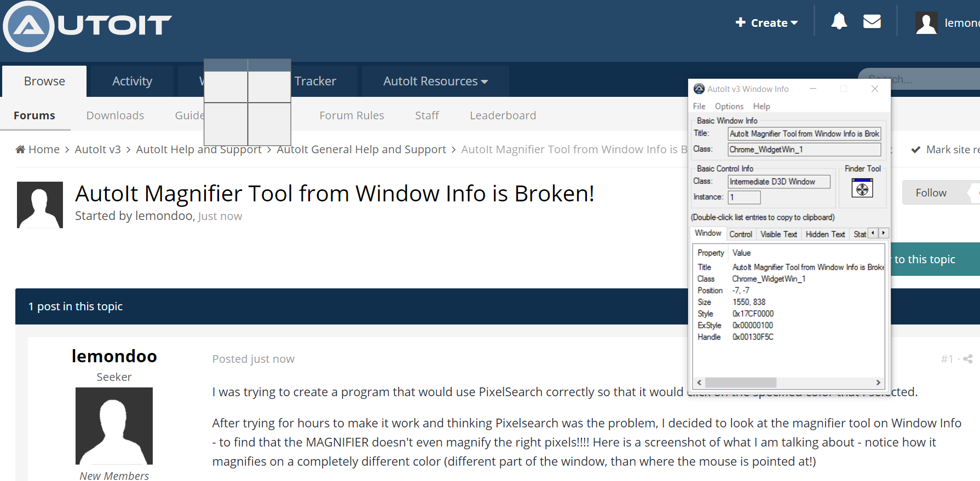Image resolution: width=980 pixels, height=481 pixels.
Task: Switch to the Visible Text tab
Action: point(779,234)
